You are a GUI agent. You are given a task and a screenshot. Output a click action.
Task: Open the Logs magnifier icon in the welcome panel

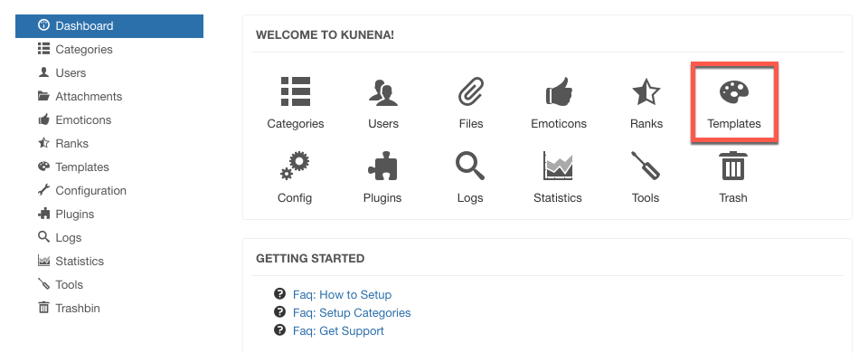point(470,166)
